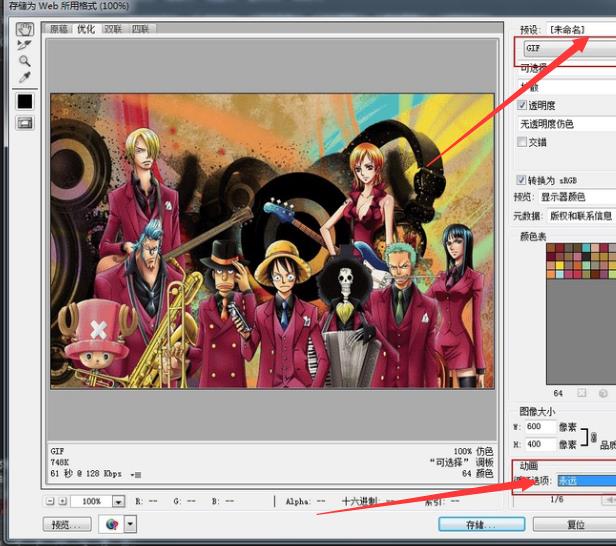Click the zoom in plus button
616x546 pixels.
pyautogui.click(x=63, y=501)
